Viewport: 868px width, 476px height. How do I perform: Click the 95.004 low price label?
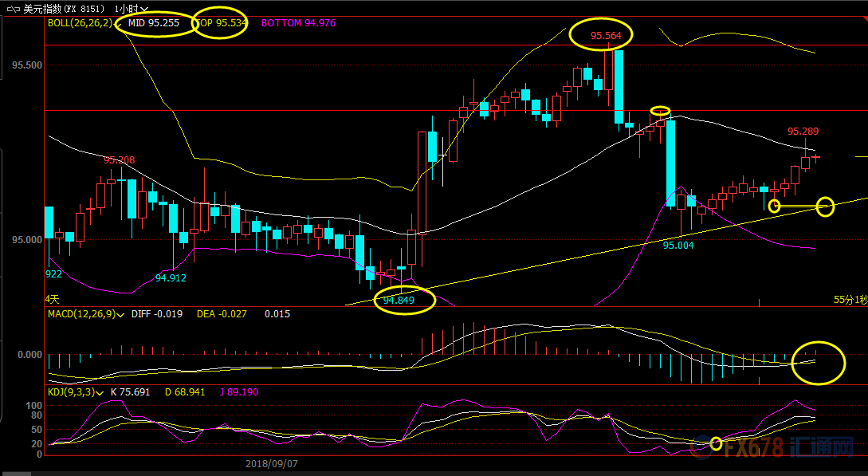(678, 246)
